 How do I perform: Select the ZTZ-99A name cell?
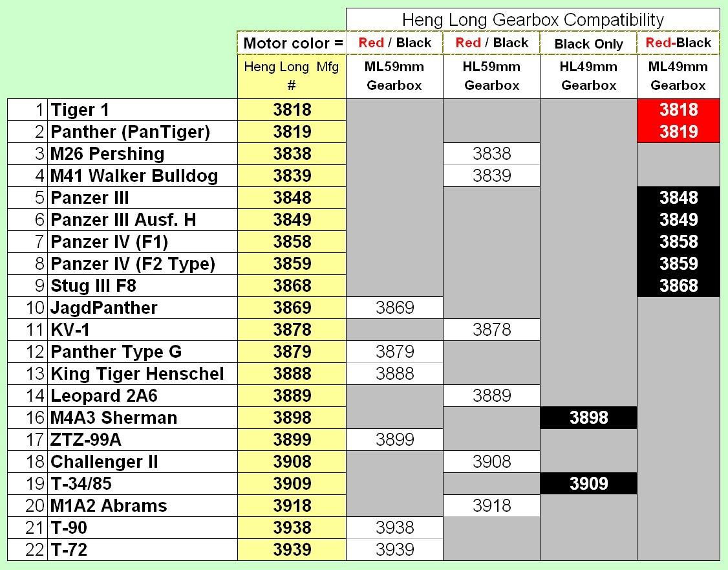[142, 439]
